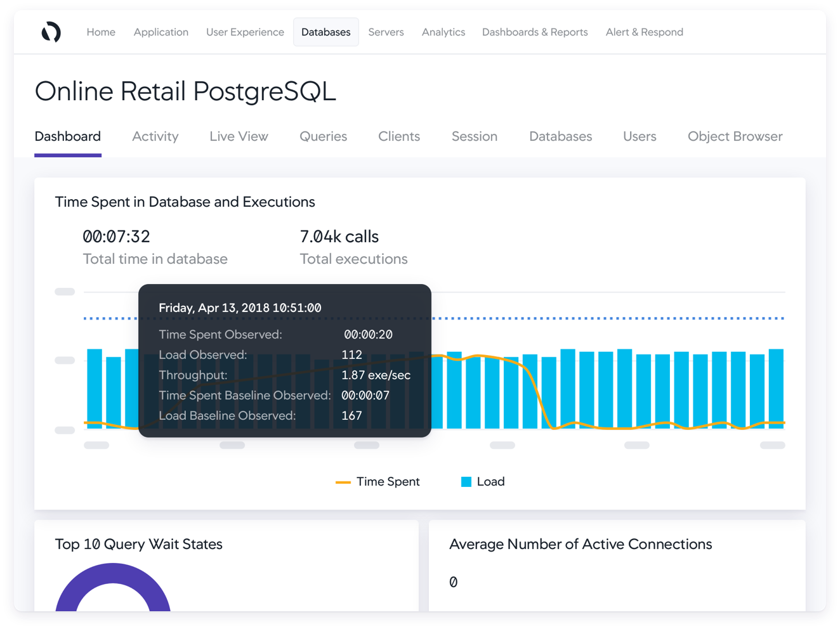Click the Throughput 1.87 exe/sec value
The height and width of the screenshot is (629, 840).
coord(376,375)
